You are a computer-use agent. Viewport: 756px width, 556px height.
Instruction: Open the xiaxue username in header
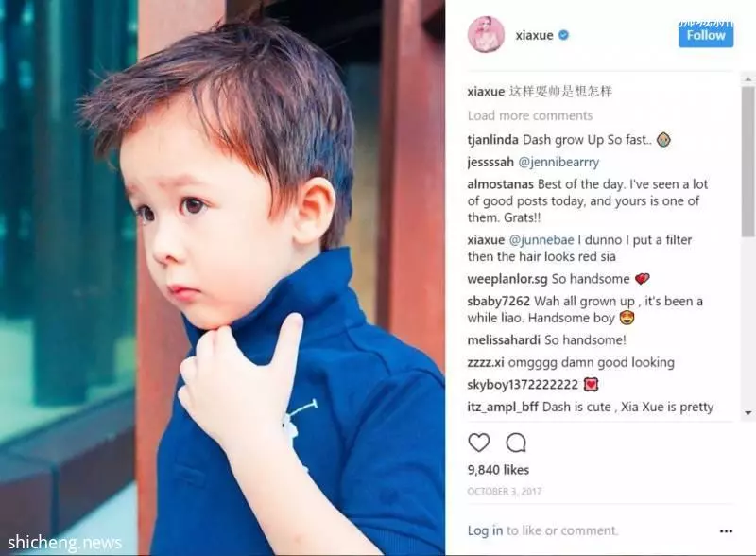click(534, 35)
